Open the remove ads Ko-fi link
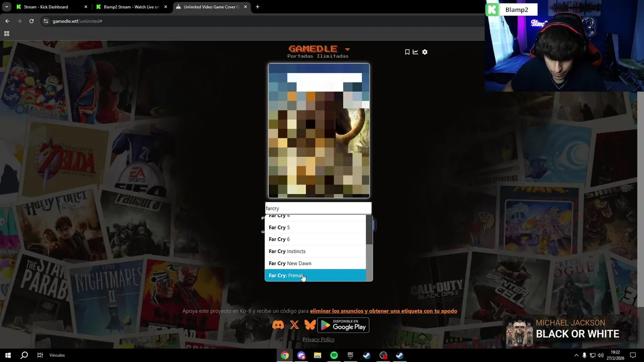The image size is (644, 362). coord(383,311)
